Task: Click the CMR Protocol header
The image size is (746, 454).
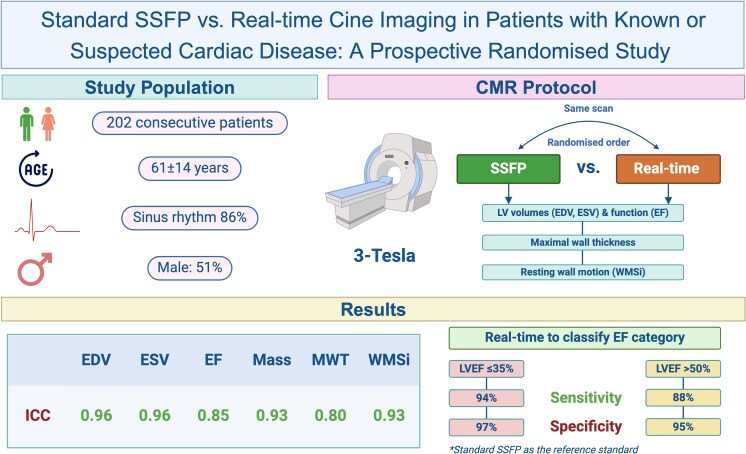Action: point(536,87)
